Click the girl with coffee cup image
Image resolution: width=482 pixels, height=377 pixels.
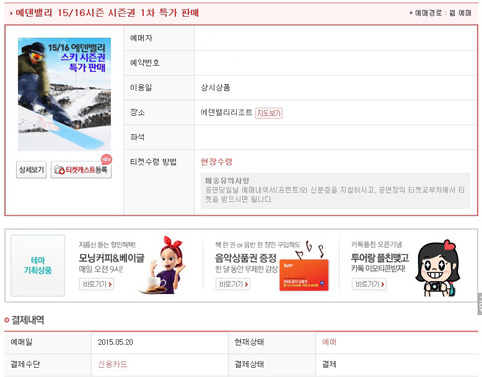[x=162, y=266]
